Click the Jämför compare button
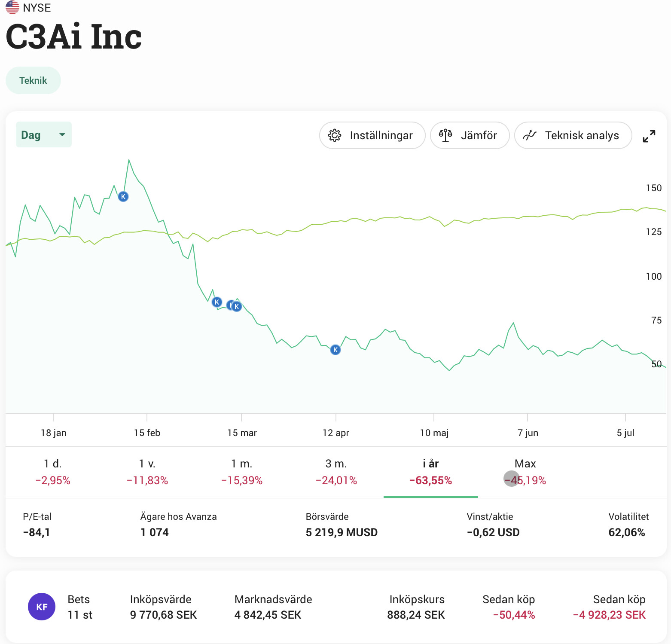The image size is (671, 644). (470, 135)
